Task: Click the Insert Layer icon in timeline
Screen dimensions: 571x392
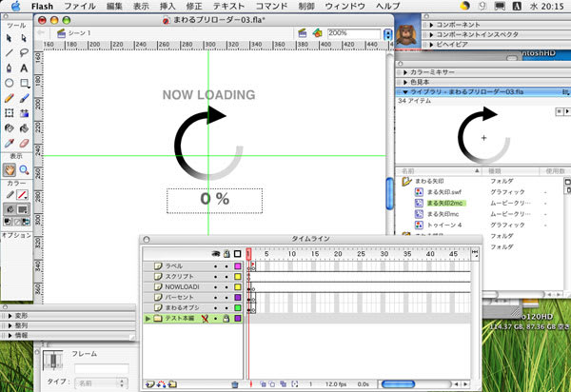Action: [150, 384]
